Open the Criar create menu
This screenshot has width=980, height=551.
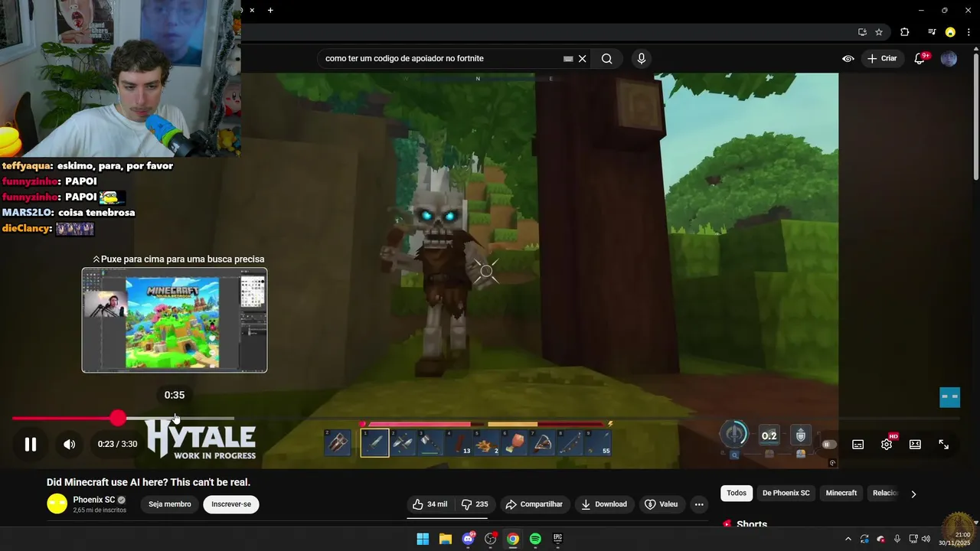(882, 58)
